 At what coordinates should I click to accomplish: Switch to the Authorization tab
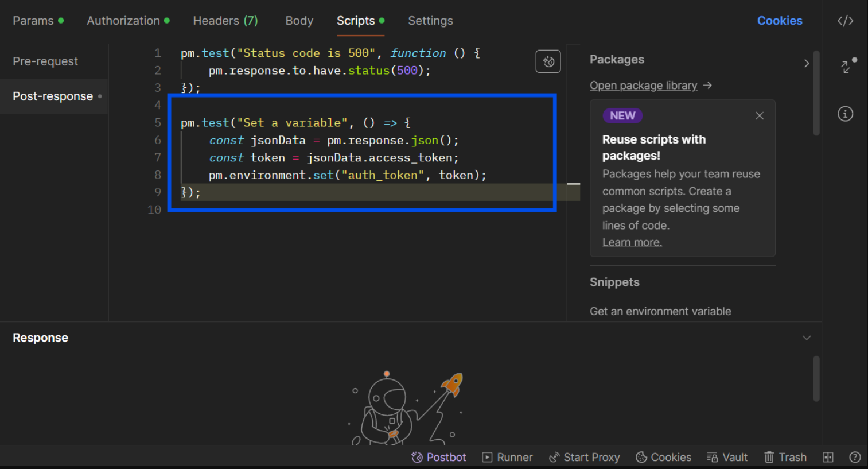[x=128, y=21]
